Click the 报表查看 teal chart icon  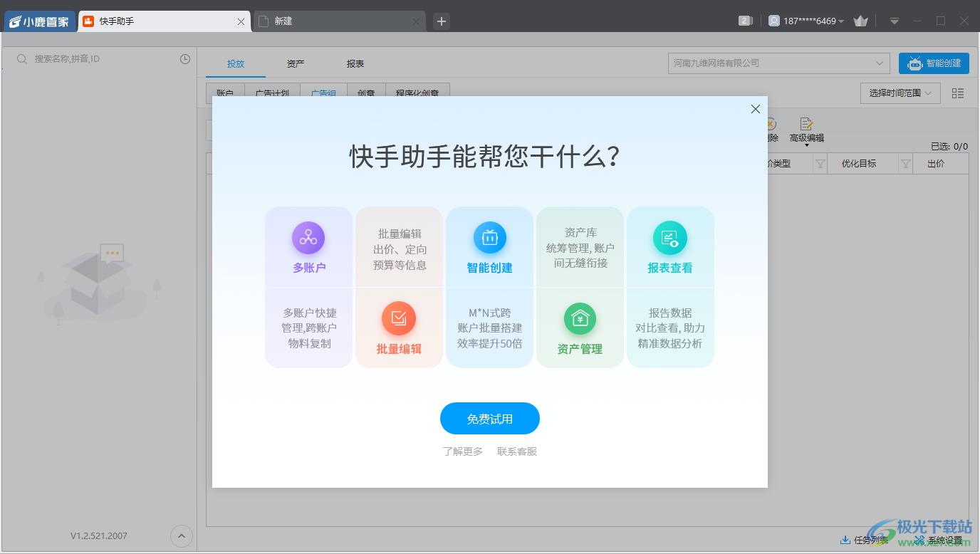click(x=670, y=238)
